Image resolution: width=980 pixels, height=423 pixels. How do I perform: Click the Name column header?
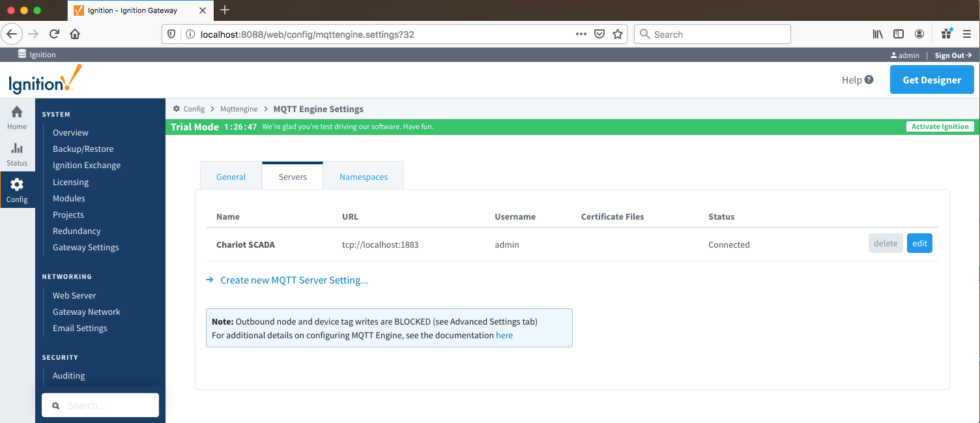point(228,216)
